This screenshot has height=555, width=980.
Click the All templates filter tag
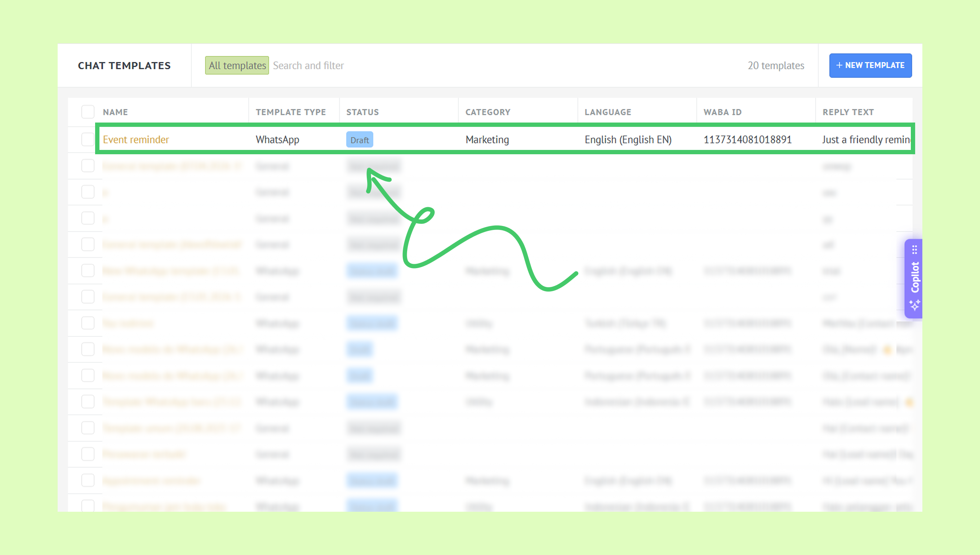(237, 66)
